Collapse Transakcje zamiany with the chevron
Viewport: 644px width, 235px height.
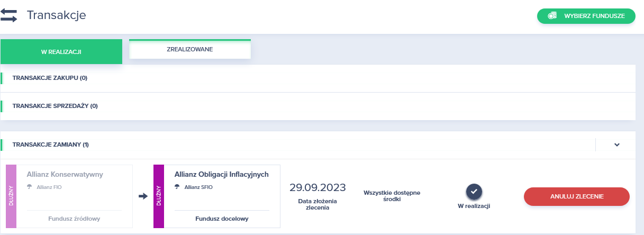[x=616, y=144]
